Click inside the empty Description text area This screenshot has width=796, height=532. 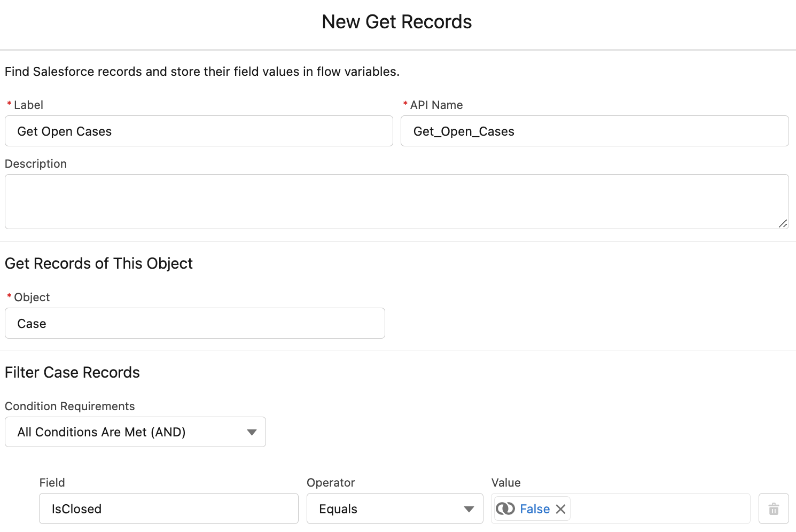tap(396, 202)
